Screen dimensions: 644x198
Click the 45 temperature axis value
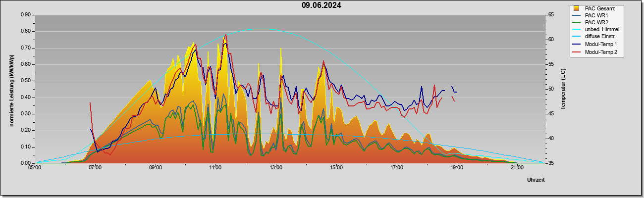coord(551,114)
